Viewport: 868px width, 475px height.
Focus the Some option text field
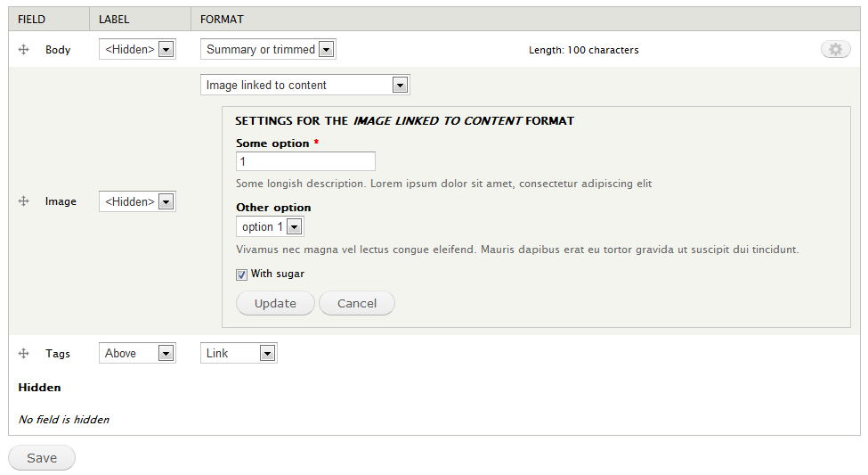(x=305, y=161)
